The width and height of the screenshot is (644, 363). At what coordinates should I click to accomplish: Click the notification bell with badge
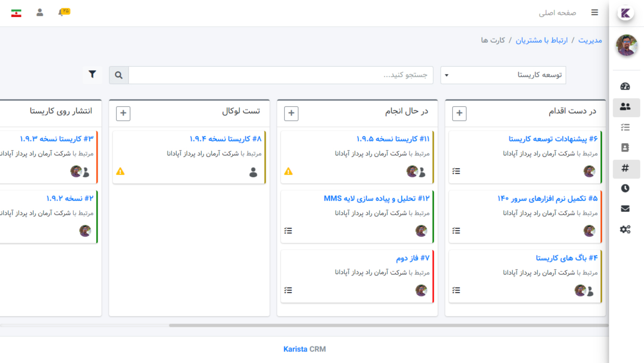pyautogui.click(x=62, y=12)
